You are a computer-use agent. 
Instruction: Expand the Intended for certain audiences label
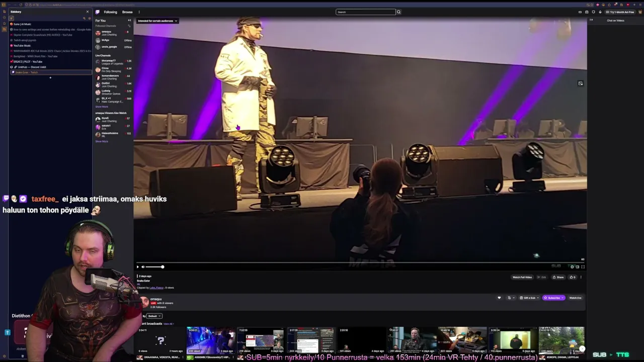pos(157,21)
